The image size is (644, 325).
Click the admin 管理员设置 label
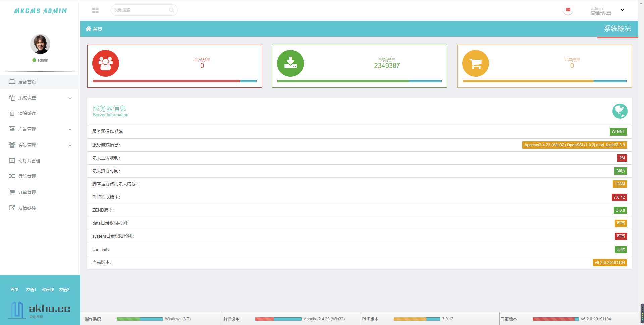601,11
